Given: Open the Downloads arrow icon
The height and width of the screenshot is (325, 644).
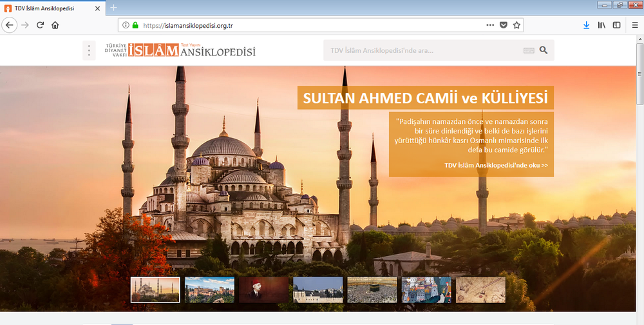Looking at the screenshot, I should (x=586, y=25).
